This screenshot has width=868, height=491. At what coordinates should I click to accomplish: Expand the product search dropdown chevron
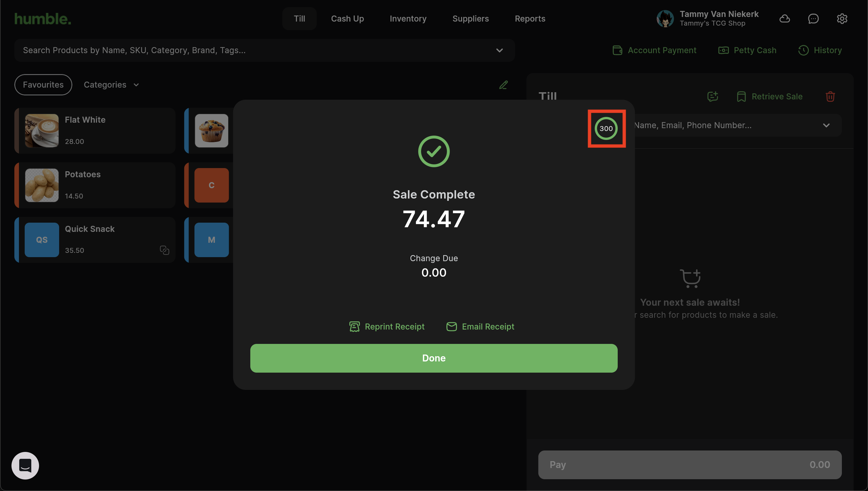[499, 50]
